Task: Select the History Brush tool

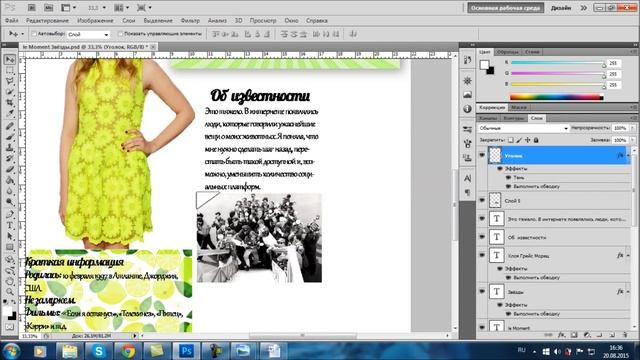Action: click(10, 158)
